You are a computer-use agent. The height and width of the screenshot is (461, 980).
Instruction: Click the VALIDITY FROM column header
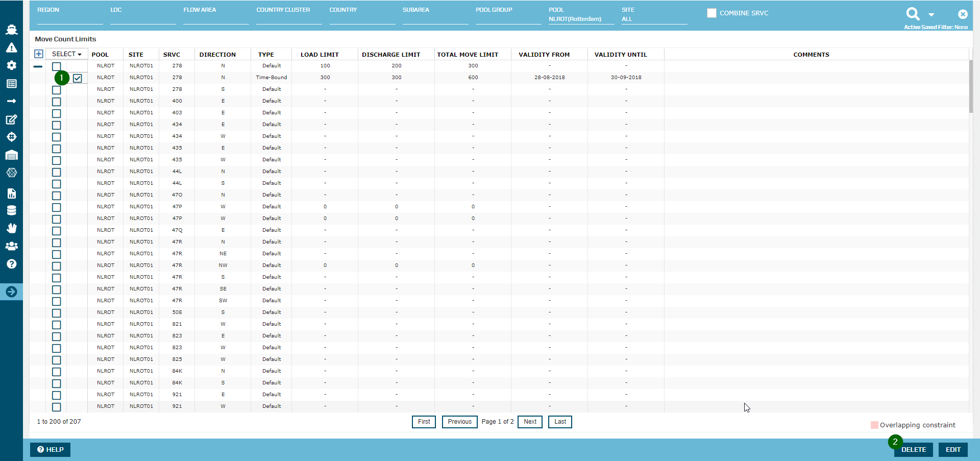click(544, 55)
